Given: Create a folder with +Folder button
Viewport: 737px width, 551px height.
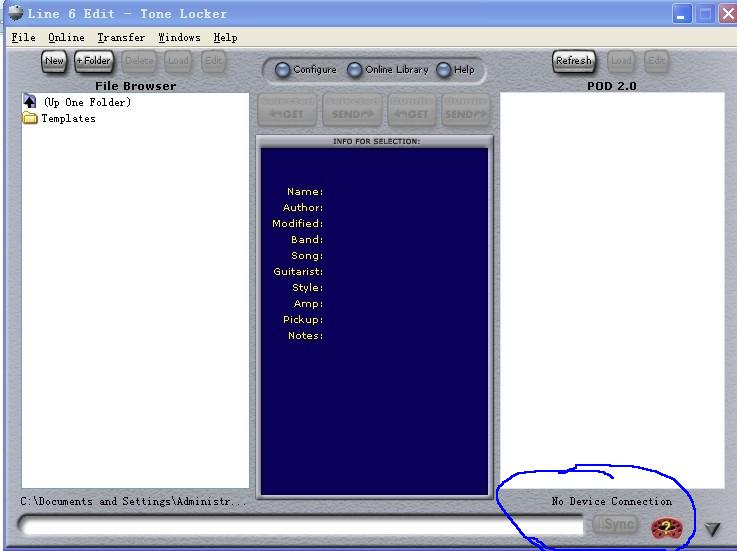Looking at the screenshot, I should [x=94, y=61].
